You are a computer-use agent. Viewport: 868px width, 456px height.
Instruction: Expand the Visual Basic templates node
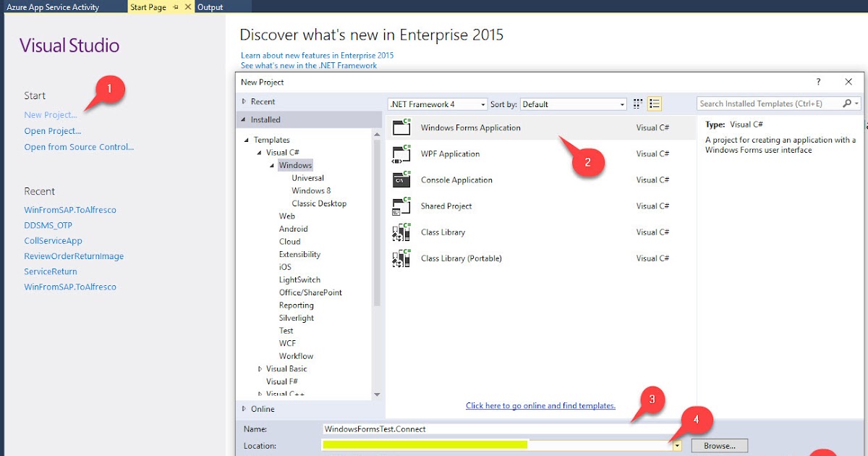click(261, 368)
